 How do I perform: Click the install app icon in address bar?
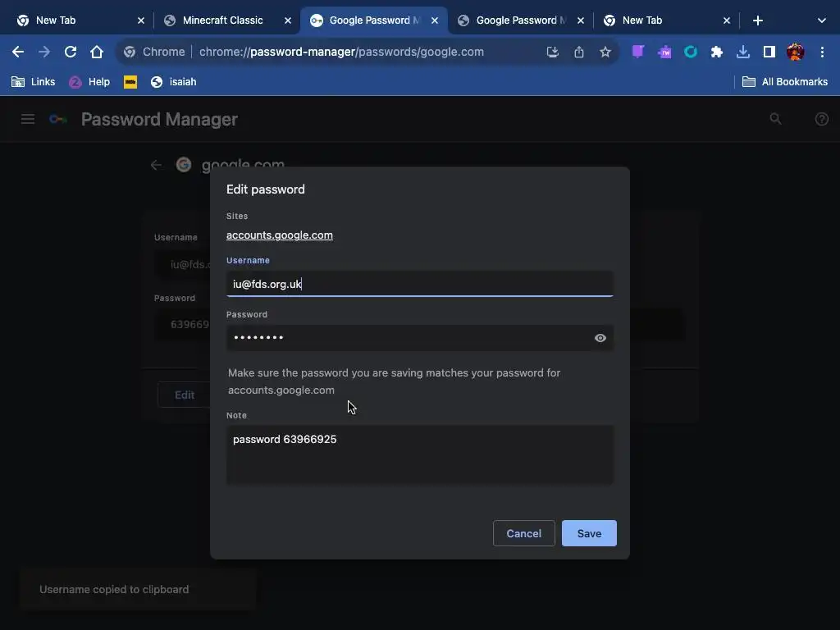(x=552, y=52)
